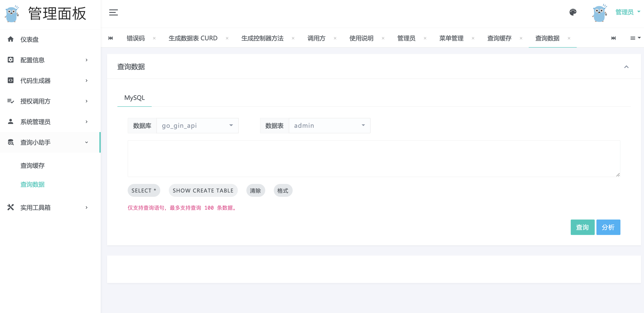Switch to the 管理员 tab in tab bar
The height and width of the screenshot is (313, 644).
(x=406, y=38)
